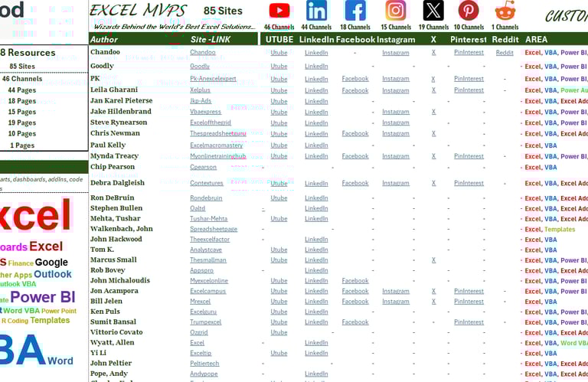Select the '44 Pages' sidebar entry

click(x=21, y=90)
